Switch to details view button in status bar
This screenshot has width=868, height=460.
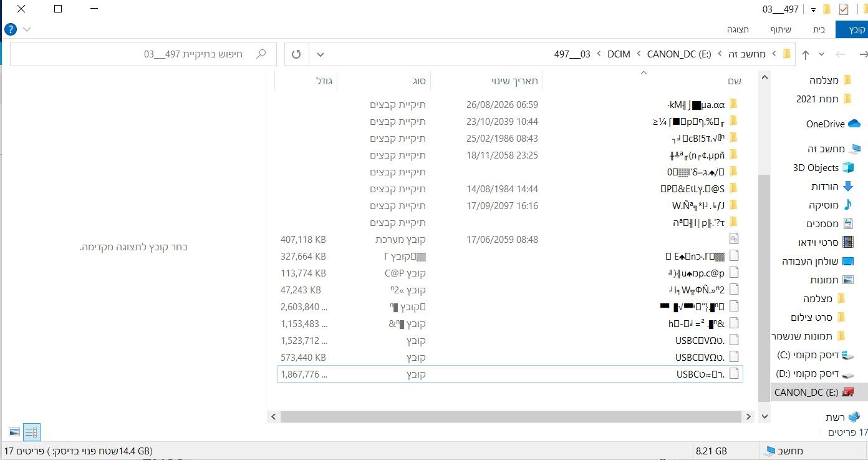coord(31,432)
